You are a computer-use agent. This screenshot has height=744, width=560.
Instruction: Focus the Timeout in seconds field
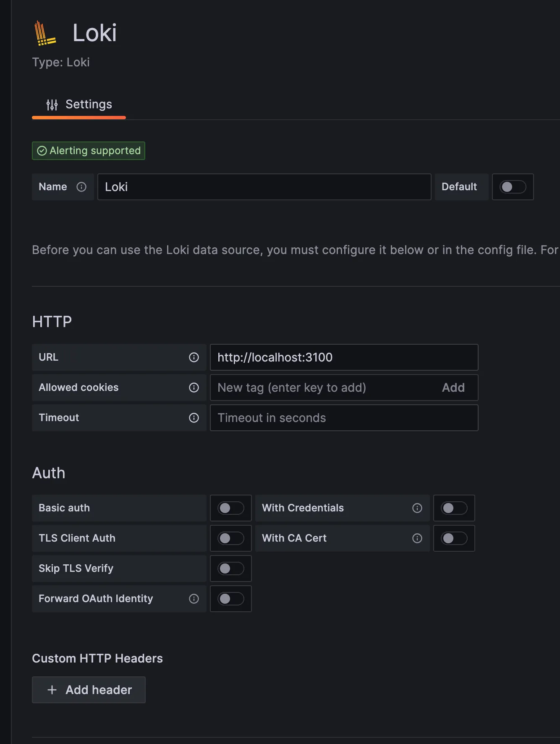[x=344, y=418]
